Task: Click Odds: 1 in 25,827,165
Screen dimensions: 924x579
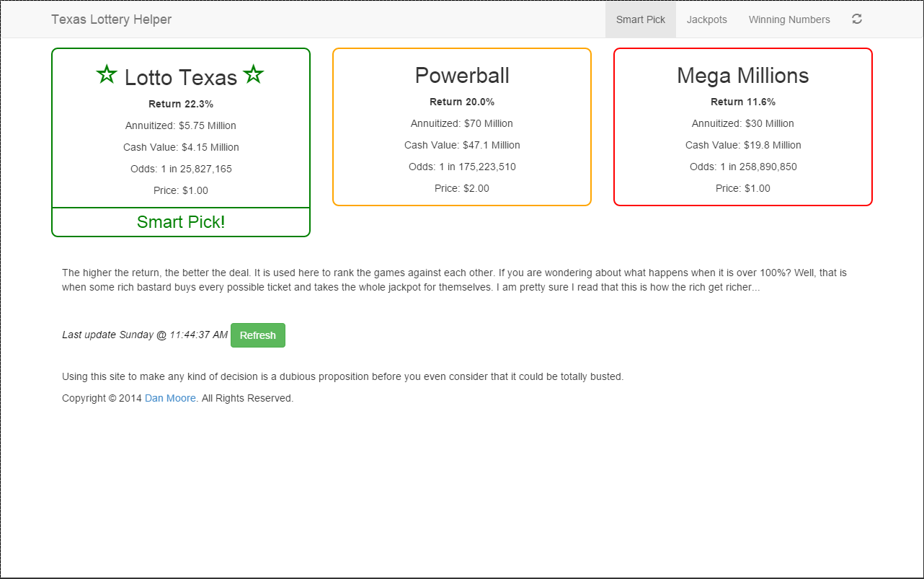Action: coord(181,169)
